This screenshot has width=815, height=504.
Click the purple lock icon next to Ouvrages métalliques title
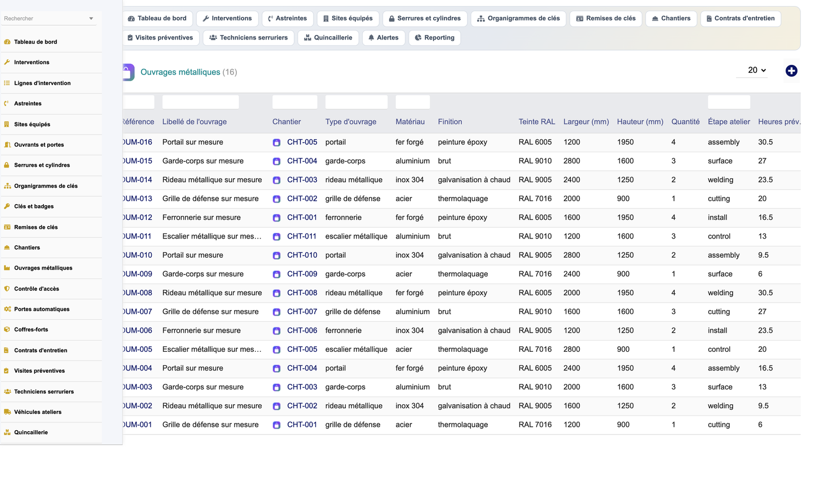click(x=129, y=72)
